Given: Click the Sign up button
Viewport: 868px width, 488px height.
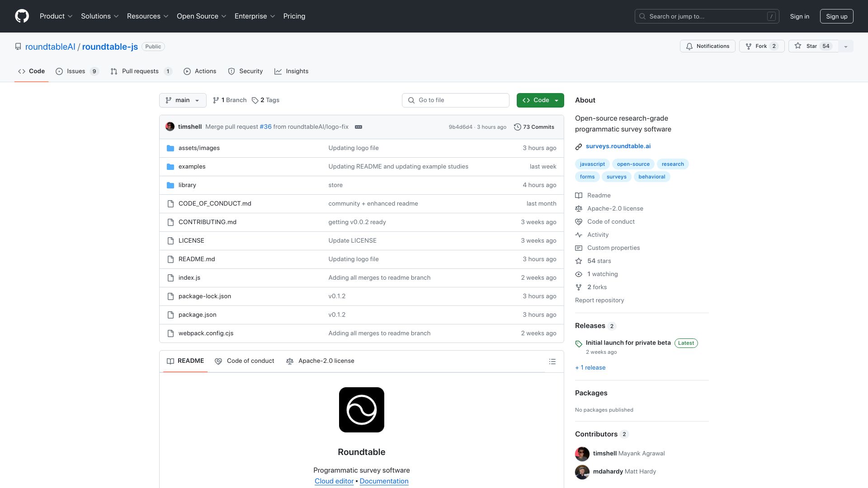Looking at the screenshot, I should coord(837,16).
